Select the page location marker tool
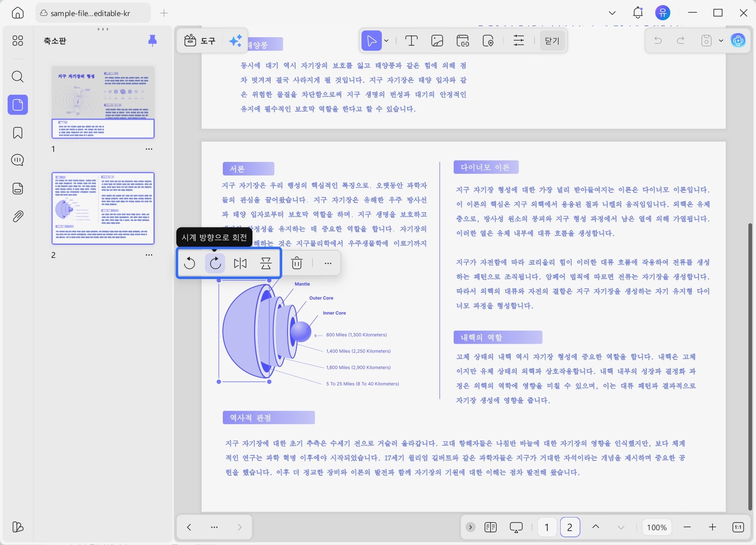Screen dimensions: 756x545 click(488, 41)
